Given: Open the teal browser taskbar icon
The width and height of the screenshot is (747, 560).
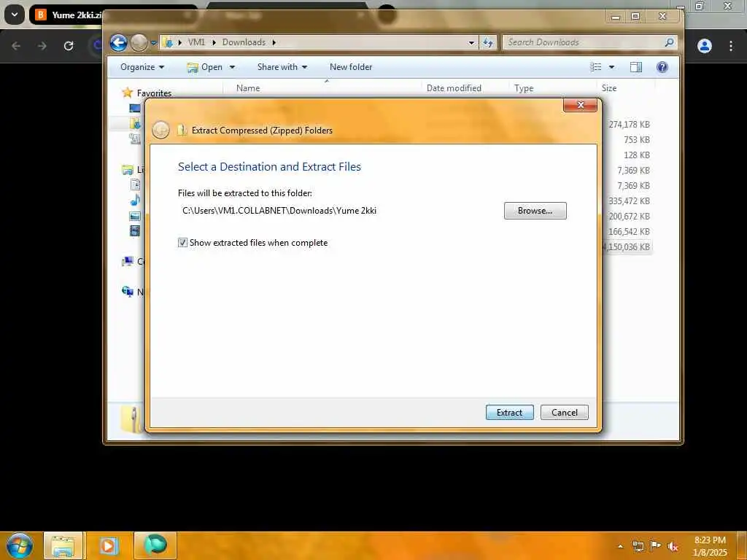Looking at the screenshot, I should click(155, 545).
